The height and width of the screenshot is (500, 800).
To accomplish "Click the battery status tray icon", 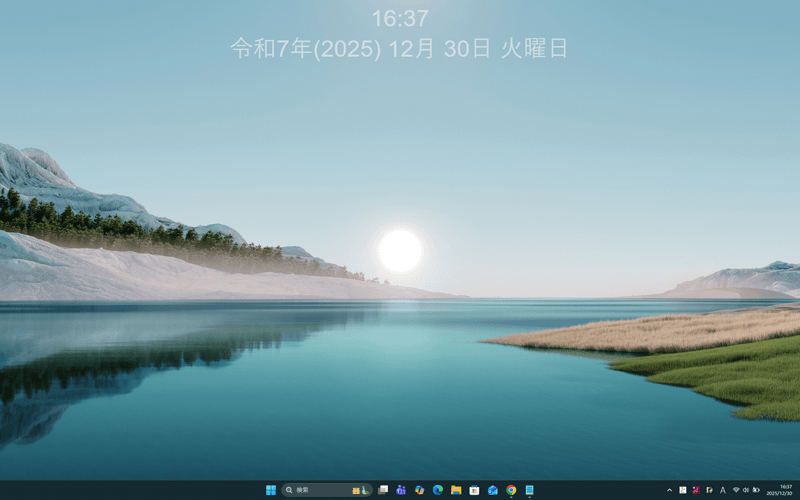I will click(x=756, y=490).
